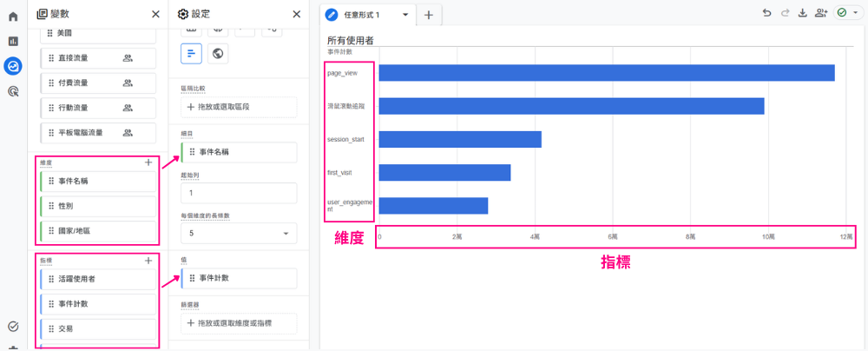Screen dimensions: 868x351
Task: Click the 區隔比較 section label
Action: [x=194, y=88]
